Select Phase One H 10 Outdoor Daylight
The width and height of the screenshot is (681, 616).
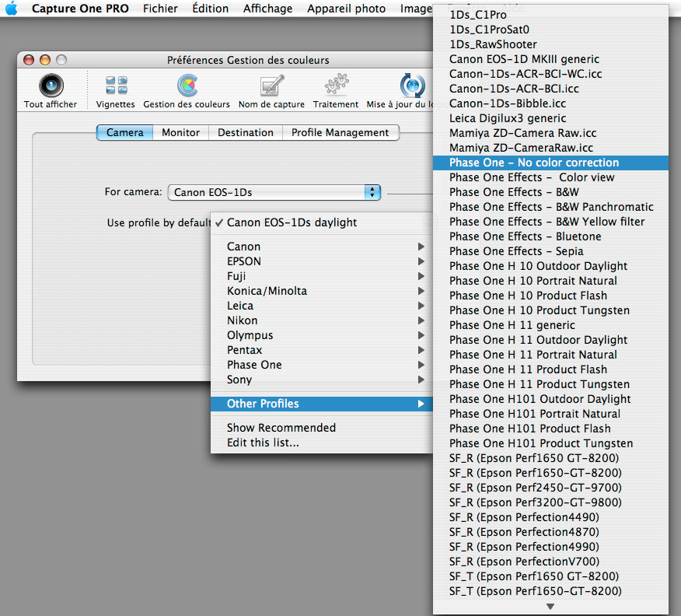pos(550,266)
